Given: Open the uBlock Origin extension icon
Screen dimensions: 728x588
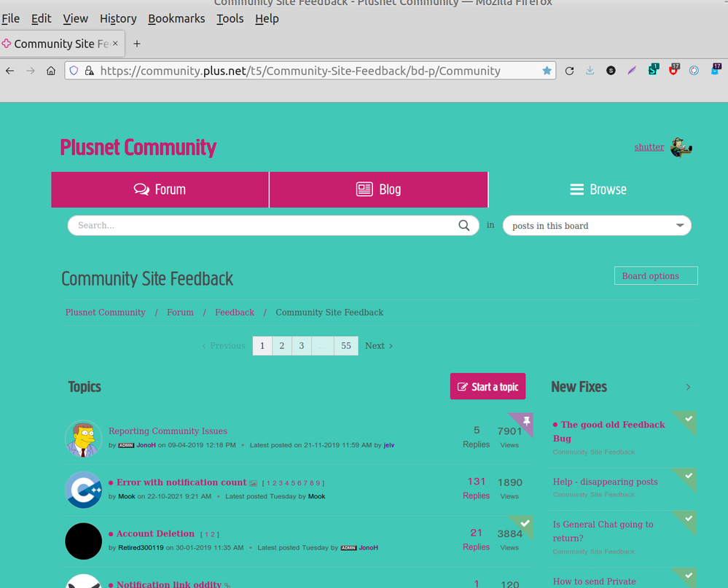Looking at the screenshot, I should click(x=673, y=69).
